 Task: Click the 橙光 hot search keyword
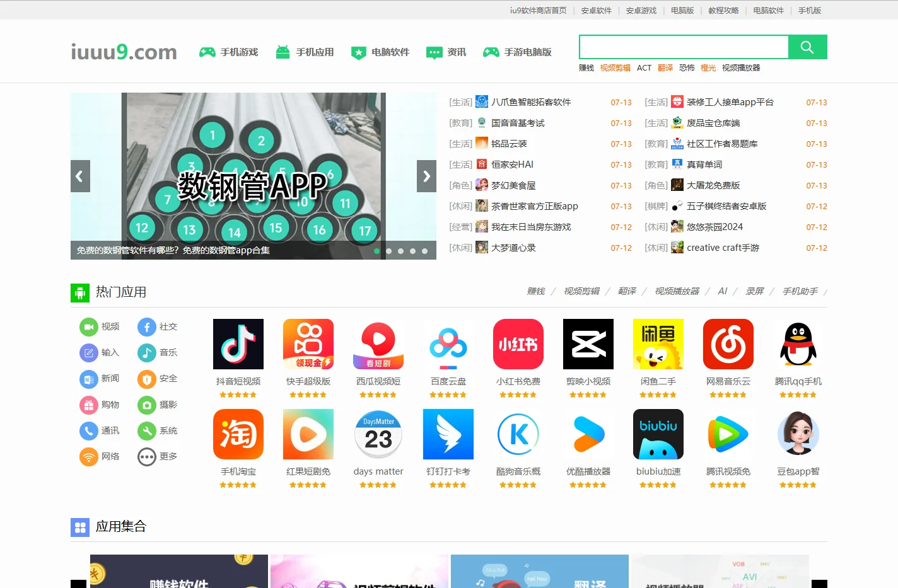coord(708,68)
